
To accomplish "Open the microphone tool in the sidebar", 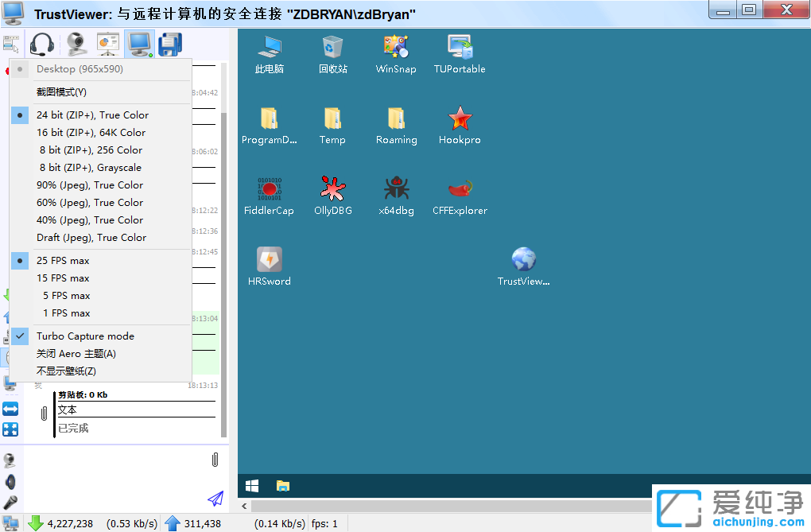I will pyautogui.click(x=11, y=499).
